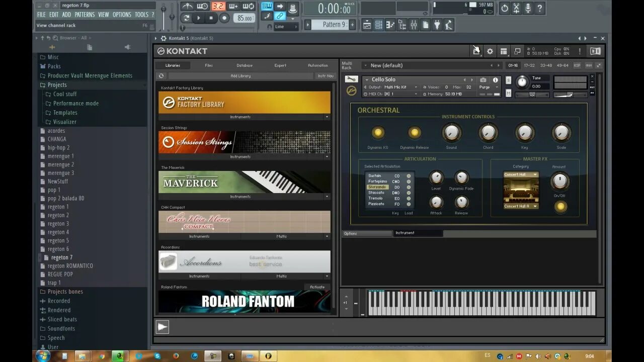Image resolution: width=644 pixels, height=362 pixels.
Task: Click the metronome icon in the toolbar
Action: pyautogui.click(x=187, y=7)
